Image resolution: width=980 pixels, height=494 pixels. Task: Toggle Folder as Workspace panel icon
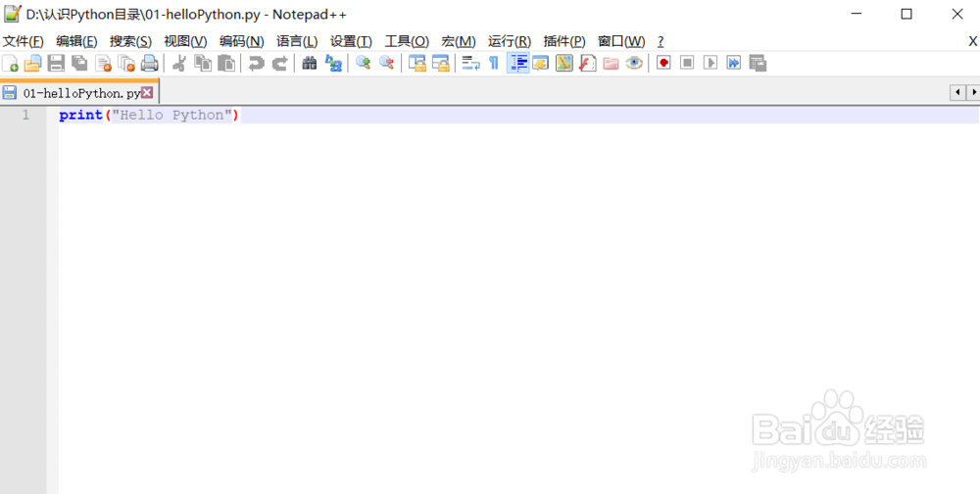[x=611, y=63]
